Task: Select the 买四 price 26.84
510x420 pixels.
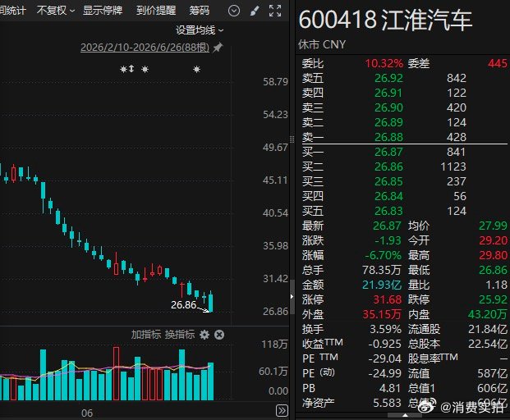Action: (x=388, y=197)
